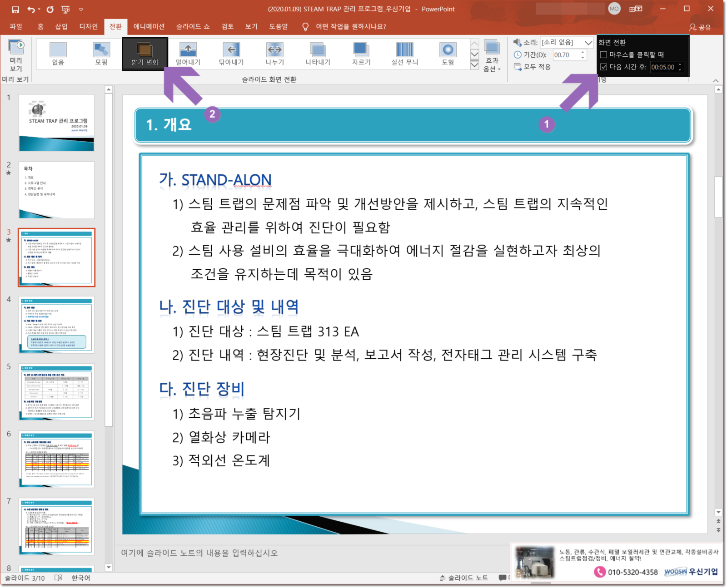Click the heading 나. 진단 대상 및 내역
727x588 pixels.
pos(229,306)
